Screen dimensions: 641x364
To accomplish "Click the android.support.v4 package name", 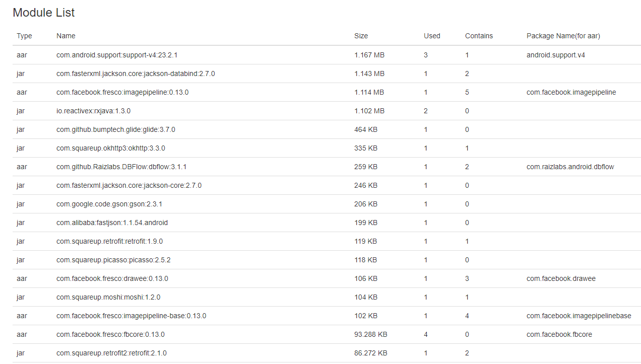I will click(x=556, y=55).
